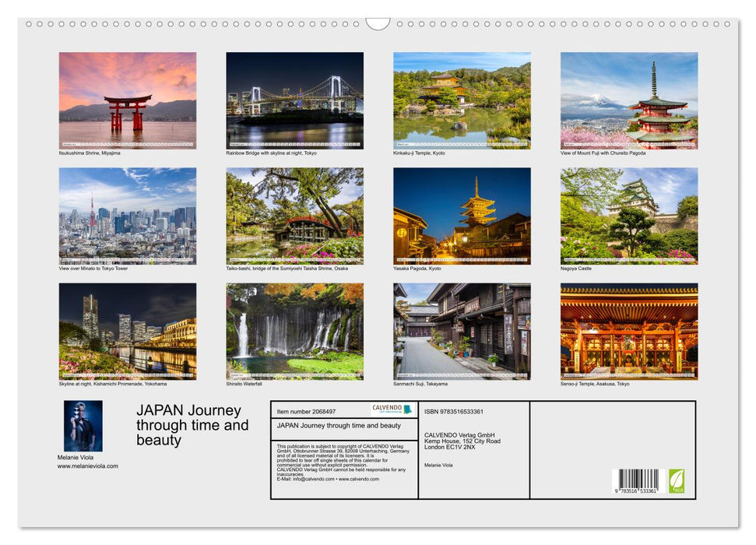Open the Yasaka Pagoda, Kyoto thumbnail

point(463,217)
